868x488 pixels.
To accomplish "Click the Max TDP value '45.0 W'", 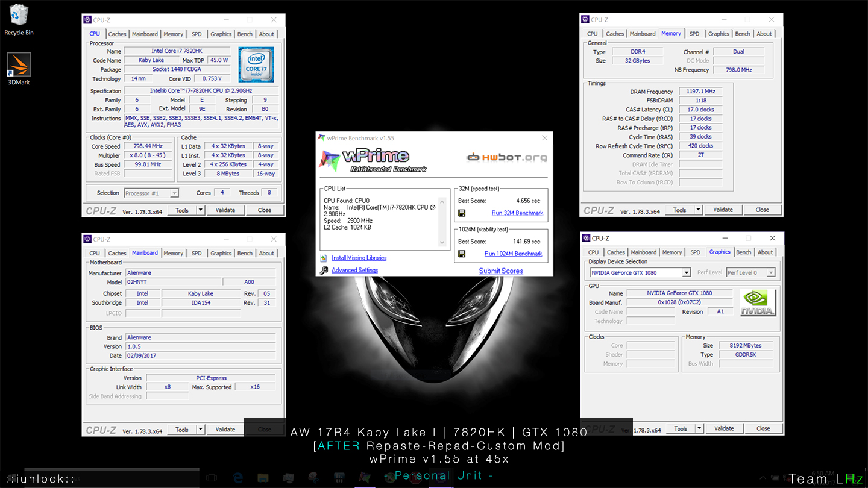I will point(219,60).
